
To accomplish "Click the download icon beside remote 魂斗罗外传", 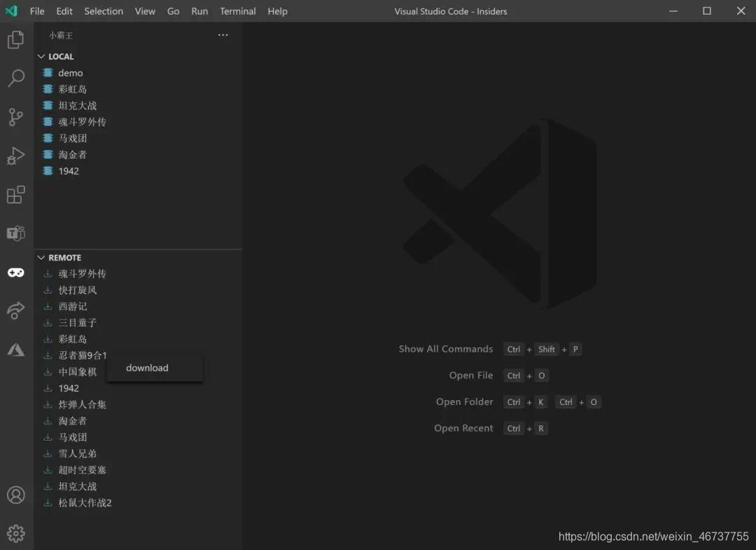I will [x=48, y=273].
